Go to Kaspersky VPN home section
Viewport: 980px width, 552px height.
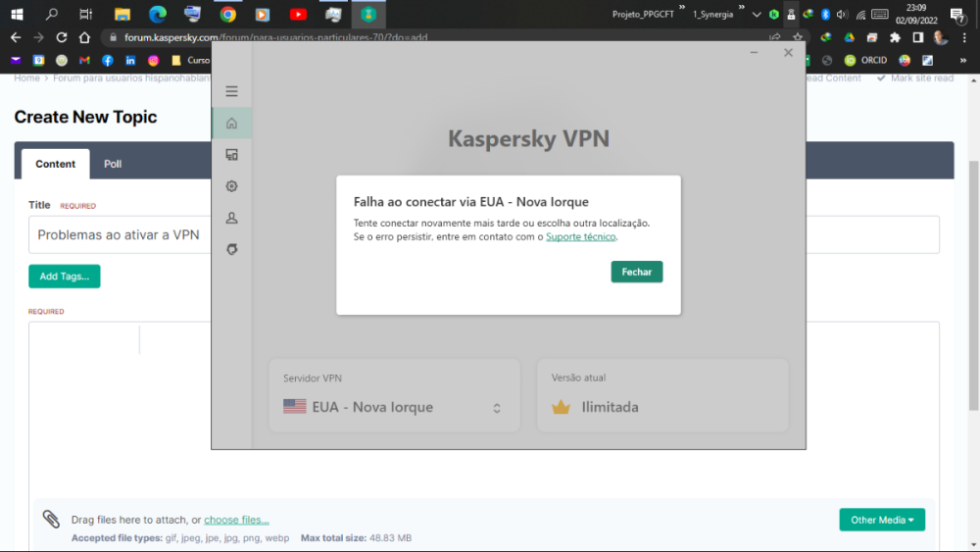[x=232, y=124]
